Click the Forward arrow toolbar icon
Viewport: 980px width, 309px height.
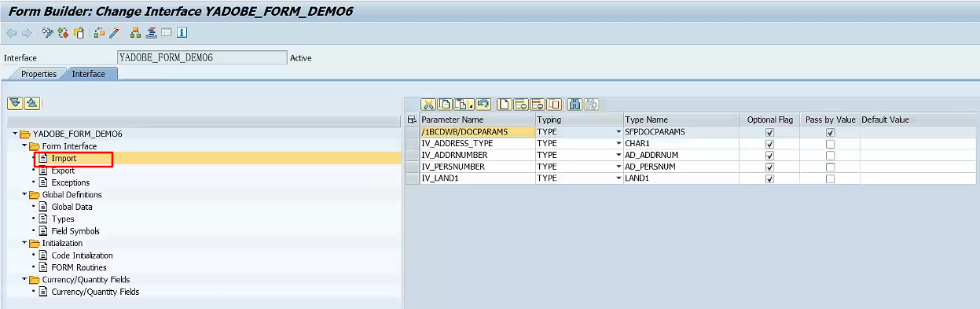27,33
